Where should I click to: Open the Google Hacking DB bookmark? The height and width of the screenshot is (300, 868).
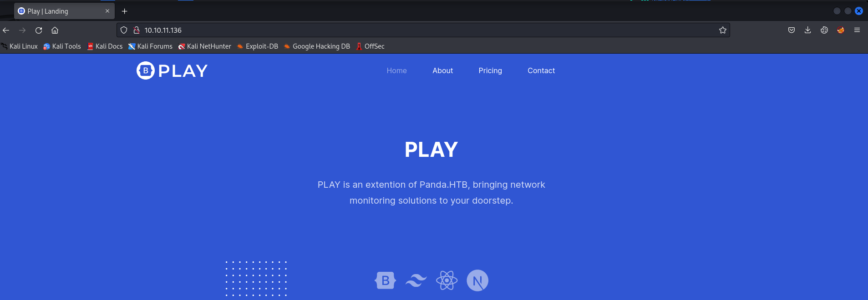click(x=317, y=46)
